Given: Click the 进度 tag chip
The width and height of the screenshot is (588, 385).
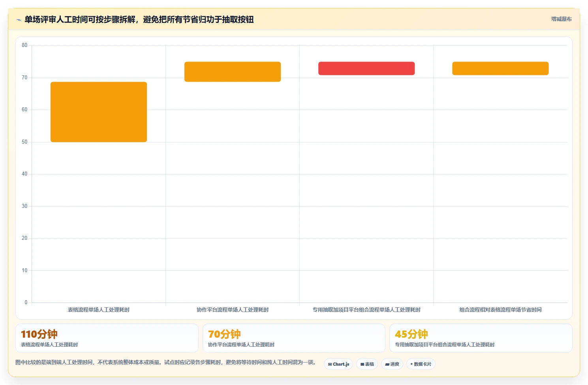Looking at the screenshot, I should coord(392,364).
